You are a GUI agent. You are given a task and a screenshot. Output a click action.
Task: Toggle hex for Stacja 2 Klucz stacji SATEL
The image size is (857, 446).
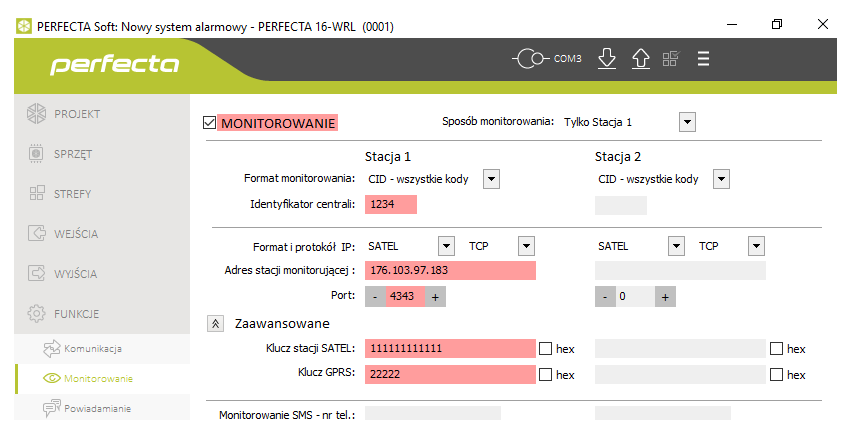(x=776, y=349)
